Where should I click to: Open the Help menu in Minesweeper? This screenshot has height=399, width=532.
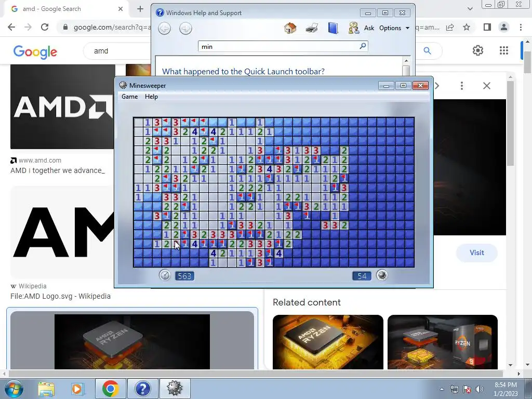tap(151, 97)
